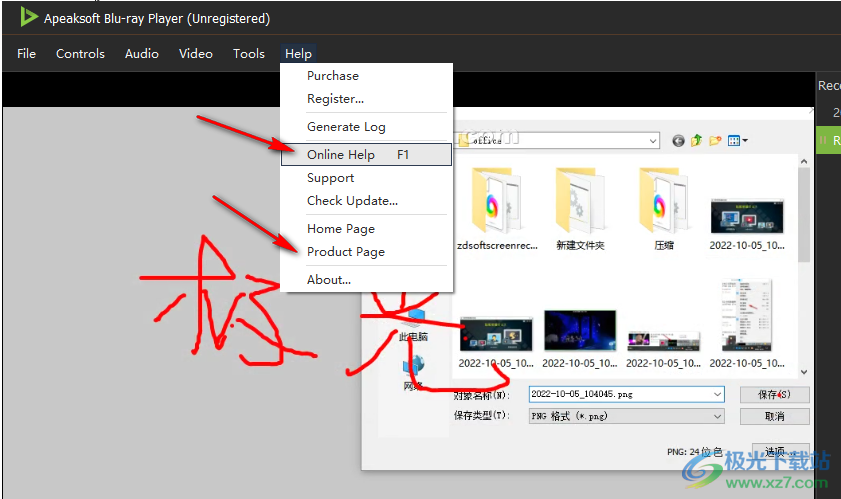The image size is (841, 499).
Task: Expand the folder path combo box
Action: pos(653,141)
